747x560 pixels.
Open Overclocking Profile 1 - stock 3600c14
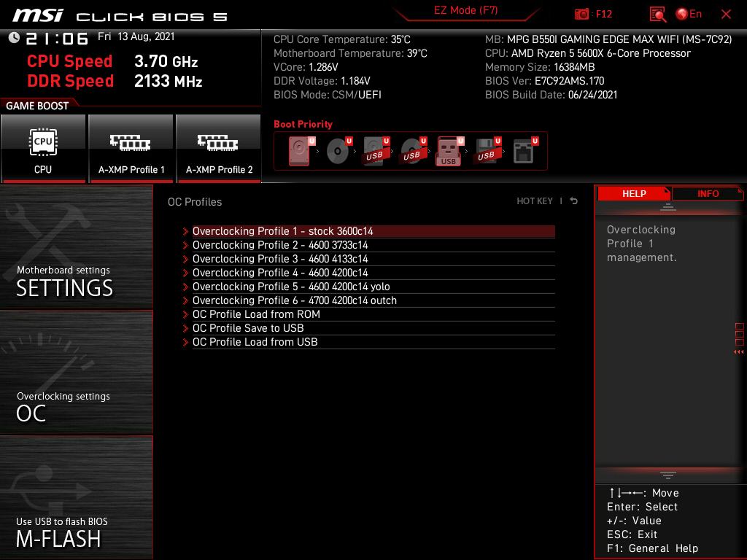coord(373,231)
